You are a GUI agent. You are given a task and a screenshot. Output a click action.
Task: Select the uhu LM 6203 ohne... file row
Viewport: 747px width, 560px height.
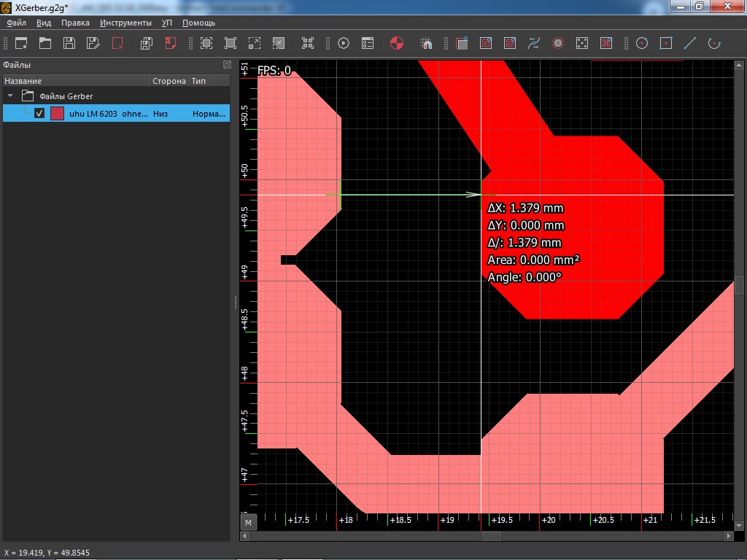tap(116, 113)
